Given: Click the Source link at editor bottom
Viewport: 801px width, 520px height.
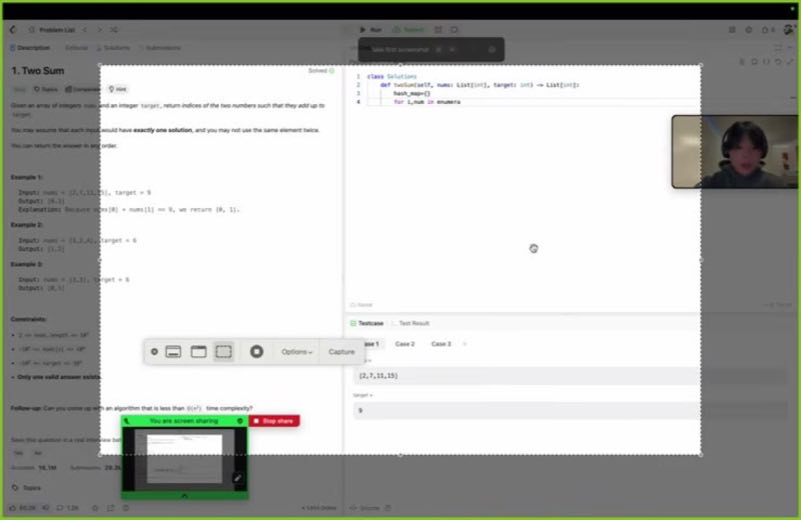Looking at the screenshot, I should click(x=366, y=508).
